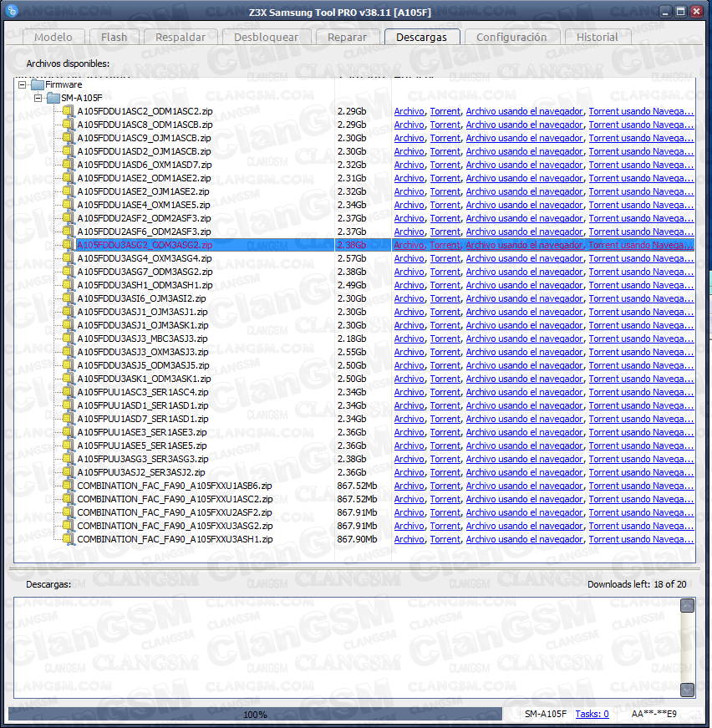Click zip icon for A105FDDU1ASC9_OJM1ASCB.zip
Image resolution: width=712 pixels, height=728 pixels.
tap(69, 138)
